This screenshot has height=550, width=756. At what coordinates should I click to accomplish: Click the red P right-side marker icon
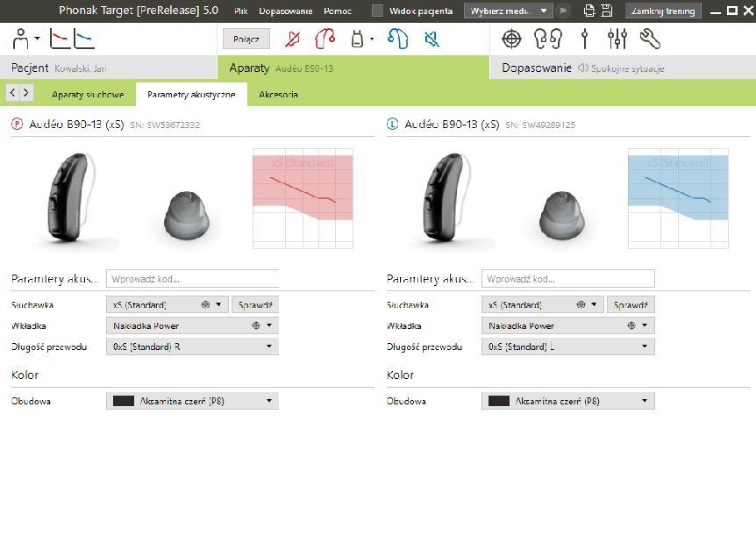(17, 125)
